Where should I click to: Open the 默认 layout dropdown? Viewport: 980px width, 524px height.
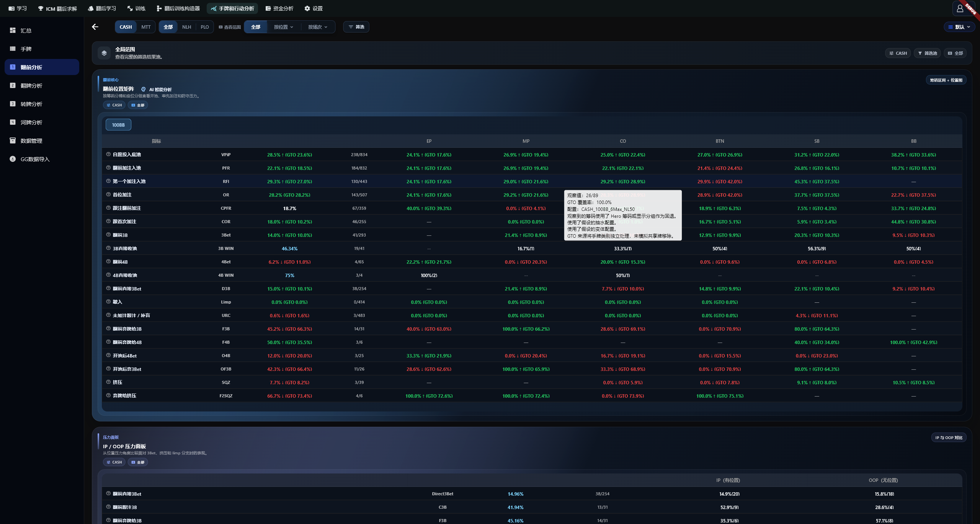click(959, 27)
